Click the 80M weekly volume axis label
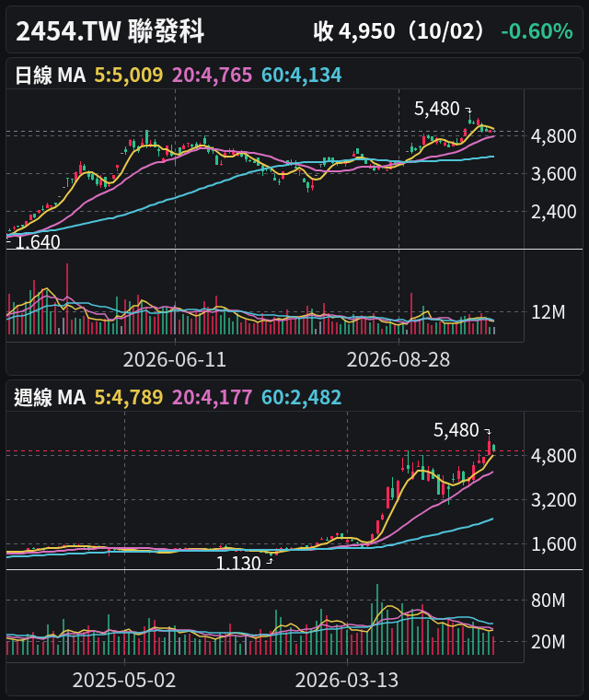589x700 pixels. tap(548, 601)
